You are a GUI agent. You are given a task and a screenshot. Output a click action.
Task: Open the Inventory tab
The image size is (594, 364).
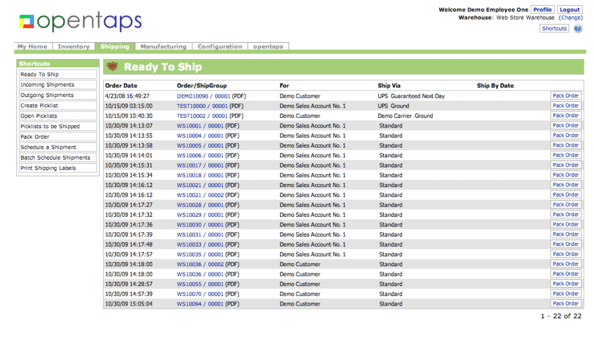73,46
